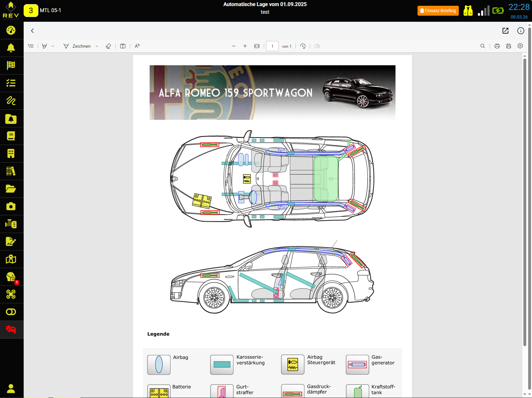The image size is (532, 398).
Task: Open the dashboard gauge sidebar icon
Action: [11, 30]
